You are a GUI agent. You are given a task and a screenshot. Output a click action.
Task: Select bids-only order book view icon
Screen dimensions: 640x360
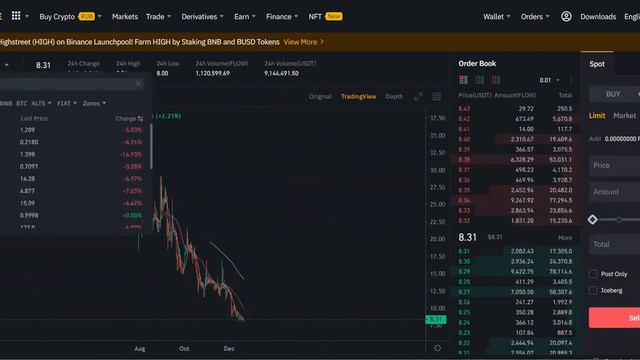point(480,80)
